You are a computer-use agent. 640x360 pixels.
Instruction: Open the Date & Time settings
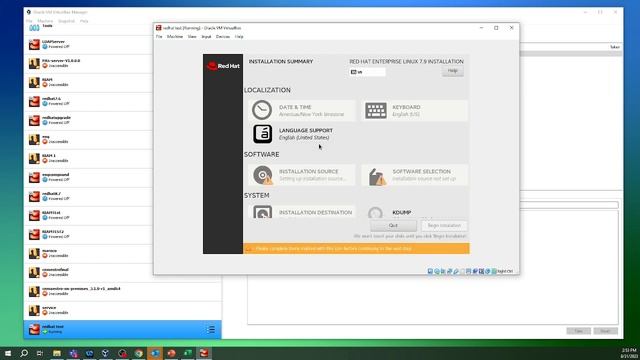coord(302,110)
